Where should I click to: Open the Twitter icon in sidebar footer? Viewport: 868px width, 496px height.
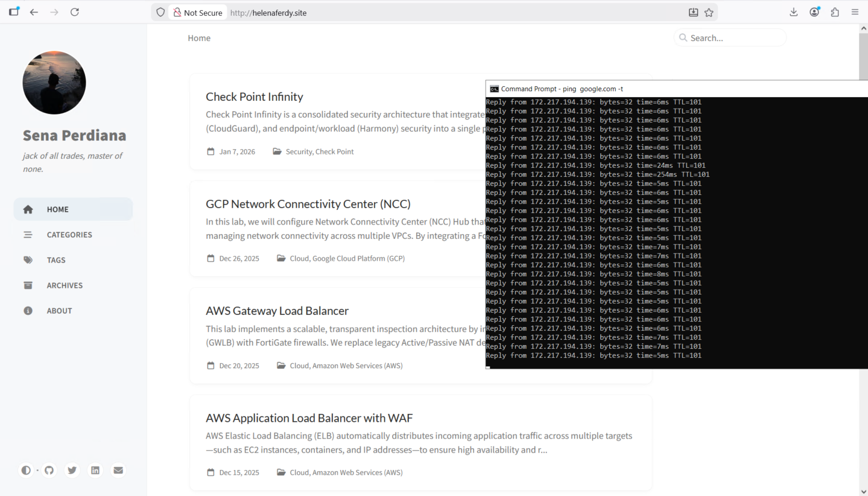tap(72, 470)
